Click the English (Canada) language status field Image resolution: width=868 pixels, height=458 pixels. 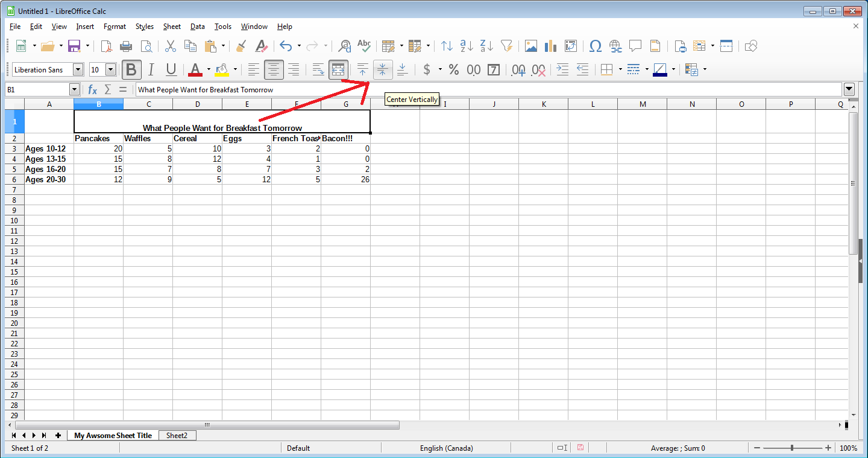pos(446,448)
